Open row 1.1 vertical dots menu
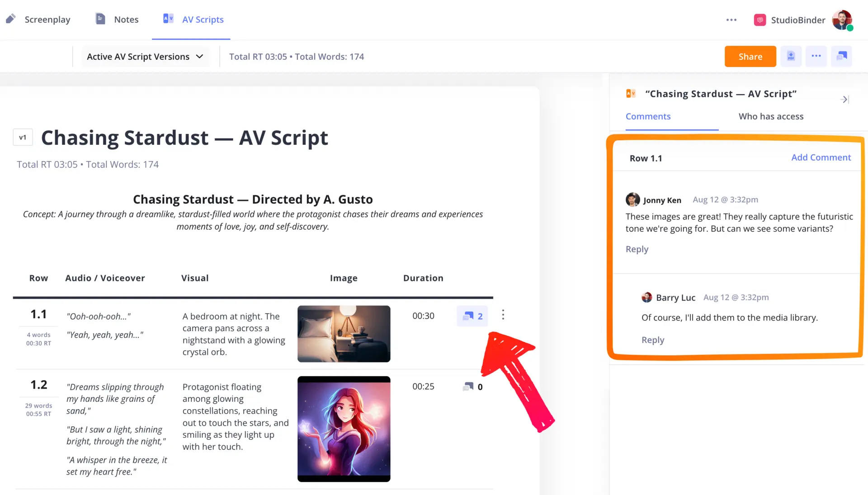The height and width of the screenshot is (495, 868). tap(503, 315)
